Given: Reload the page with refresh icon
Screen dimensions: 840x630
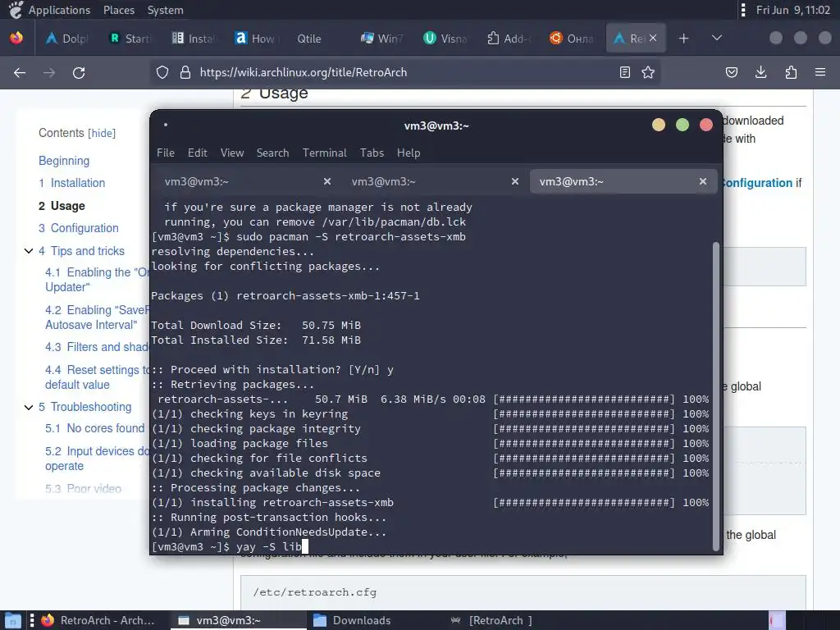Looking at the screenshot, I should 79,72.
